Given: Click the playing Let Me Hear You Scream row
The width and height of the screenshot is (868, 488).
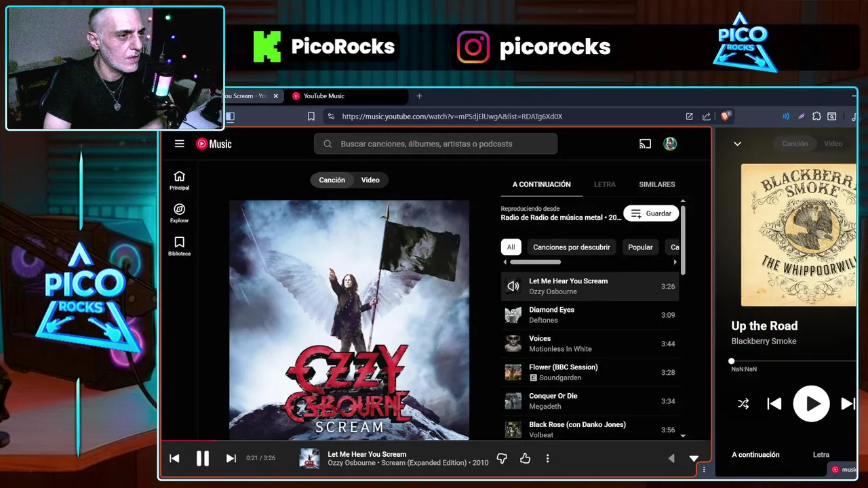Looking at the screenshot, I should point(589,286).
